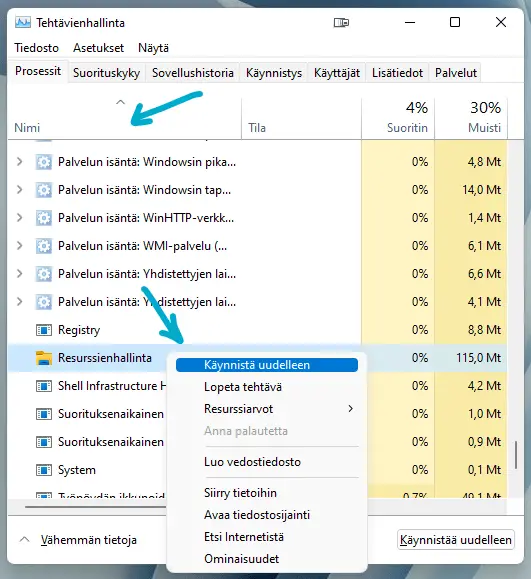Open the Asetukset menu

(98, 48)
